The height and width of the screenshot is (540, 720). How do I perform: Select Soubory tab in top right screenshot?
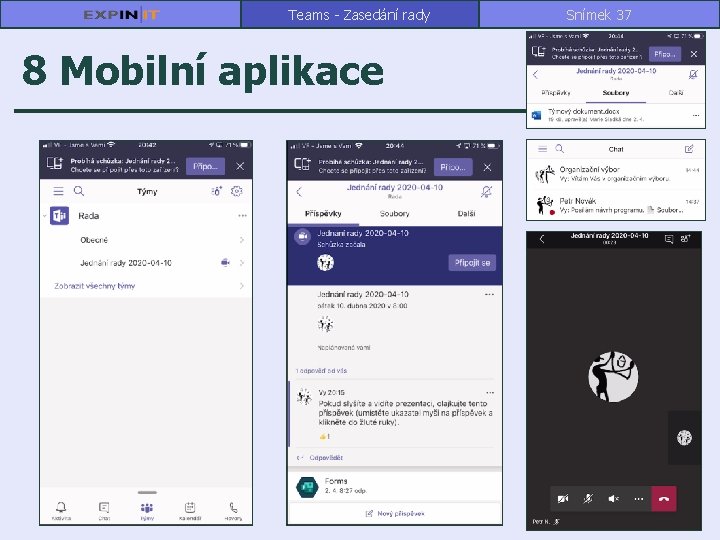point(616,93)
